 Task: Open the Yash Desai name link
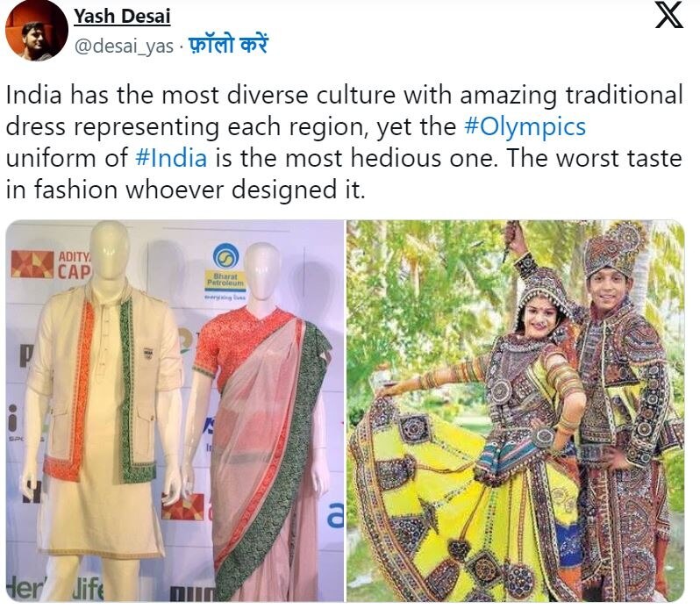[x=122, y=17]
